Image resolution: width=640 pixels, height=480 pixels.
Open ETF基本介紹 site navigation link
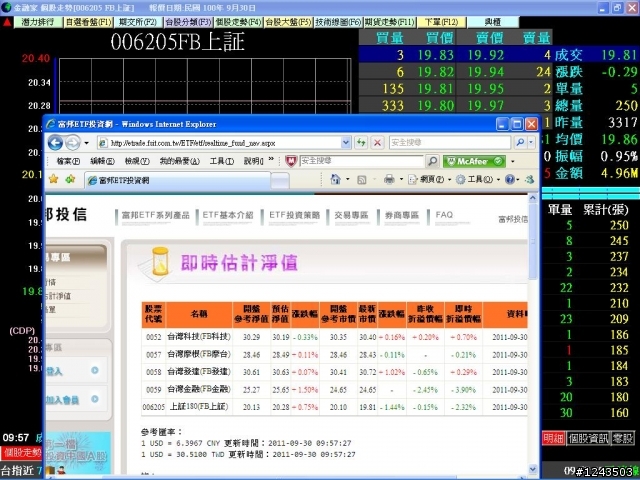pos(228,215)
